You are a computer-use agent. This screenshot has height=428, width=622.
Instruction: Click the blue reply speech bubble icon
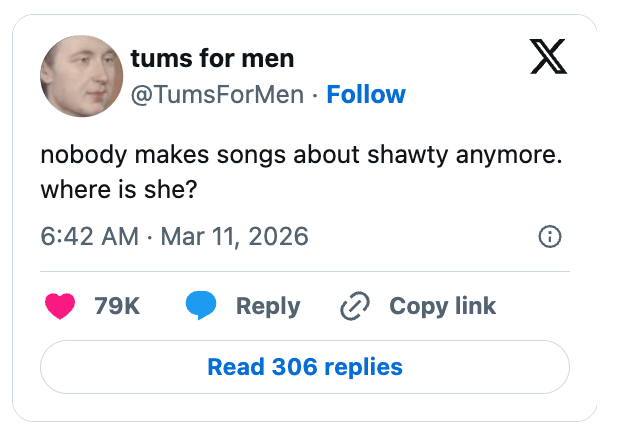pyautogui.click(x=201, y=306)
